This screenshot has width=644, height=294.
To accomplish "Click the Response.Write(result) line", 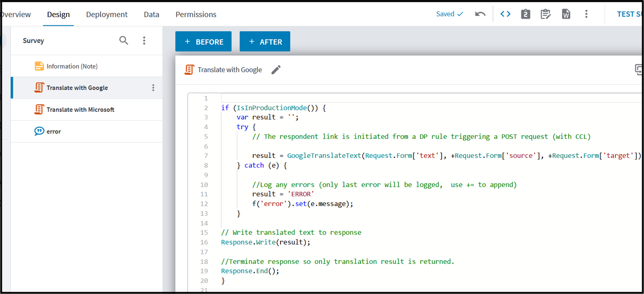I will click(x=266, y=242).
